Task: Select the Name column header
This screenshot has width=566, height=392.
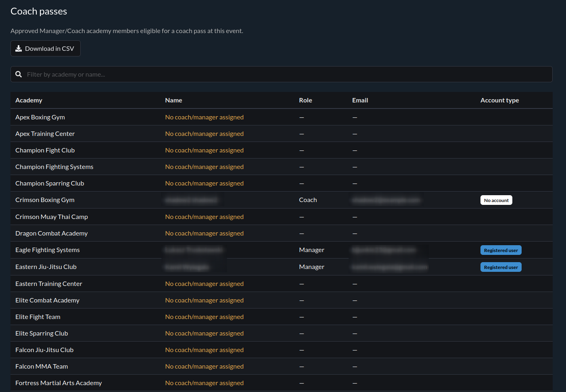Action: click(x=173, y=100)
